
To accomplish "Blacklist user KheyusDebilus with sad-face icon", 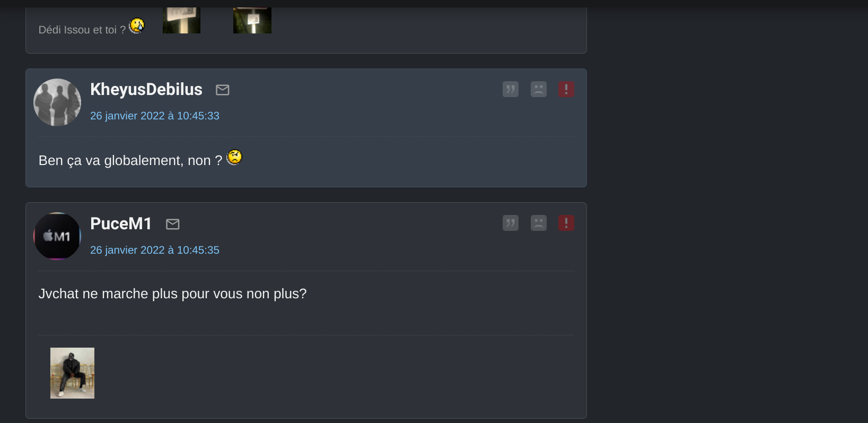I will pyautogui.click(x=539, y=89).
